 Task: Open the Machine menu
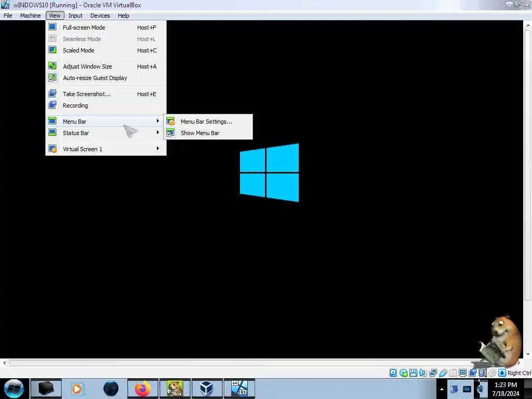[x=31, y=16]
